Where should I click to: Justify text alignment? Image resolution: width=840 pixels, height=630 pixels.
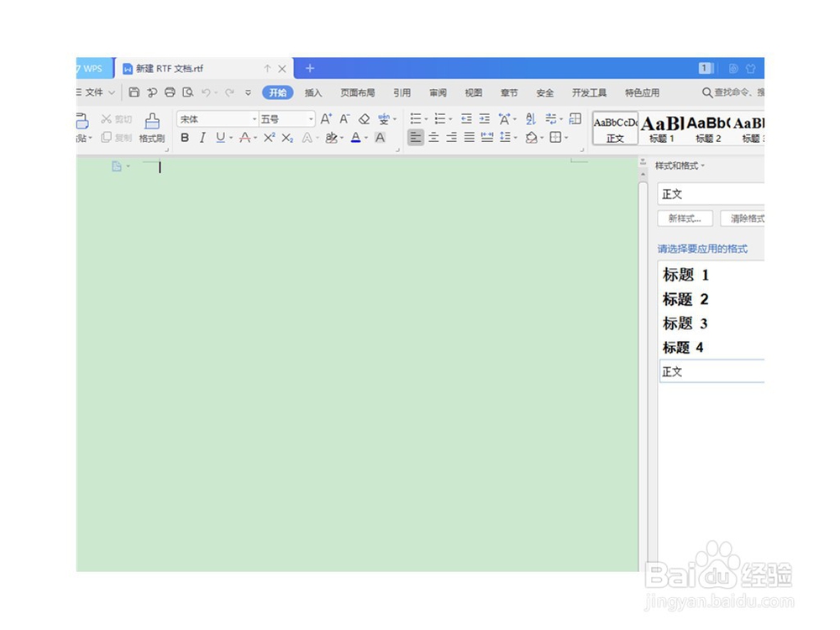(x=470, y=138)
